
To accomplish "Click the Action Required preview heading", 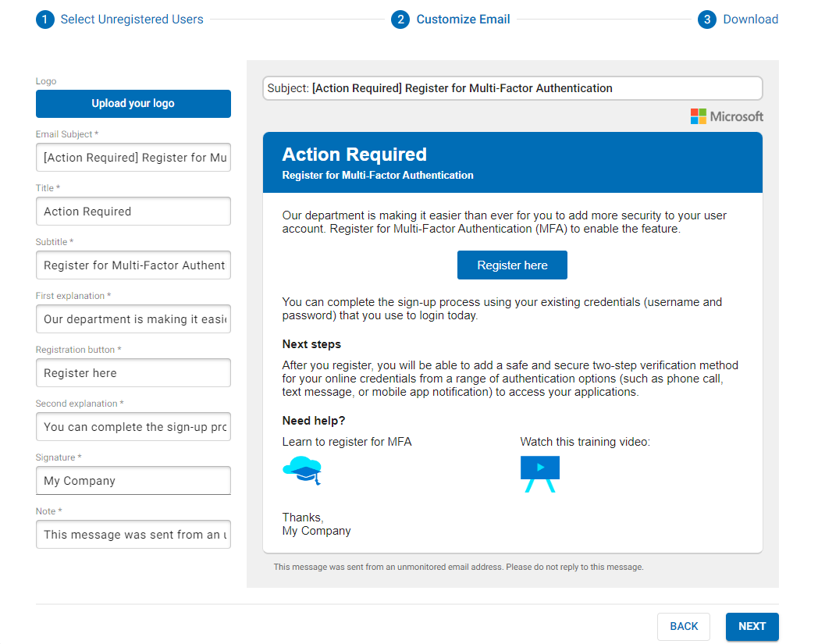I will pos(354,155).
